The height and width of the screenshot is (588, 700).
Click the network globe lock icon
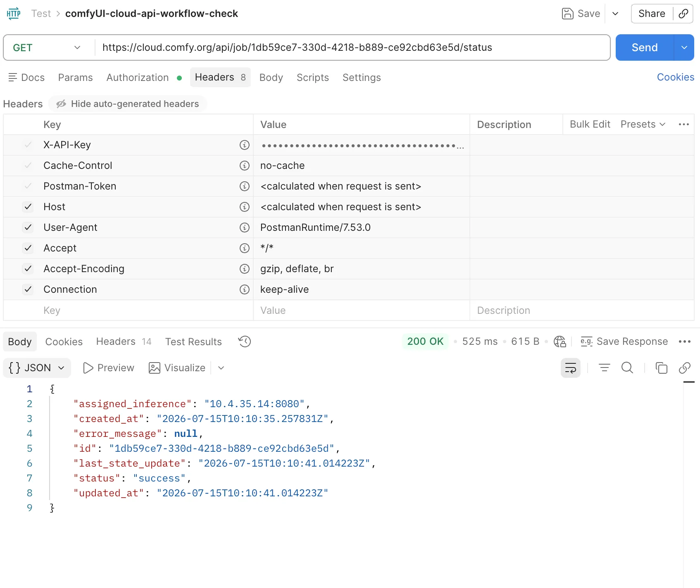tap(560, 341)
